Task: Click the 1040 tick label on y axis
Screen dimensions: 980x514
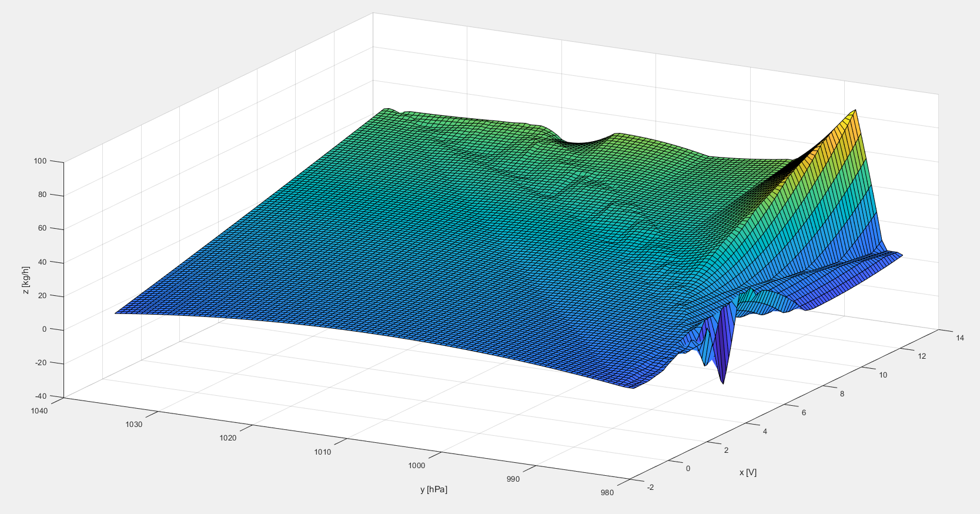Action: tap(39, 410)
